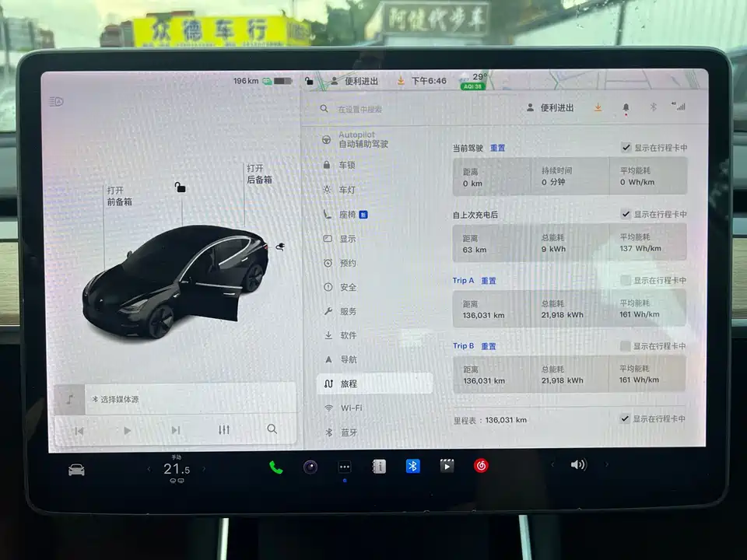Select the Wi-Fi settings icon in sidebar
Viewport: 747px width, 560px height.
point(328,407)
